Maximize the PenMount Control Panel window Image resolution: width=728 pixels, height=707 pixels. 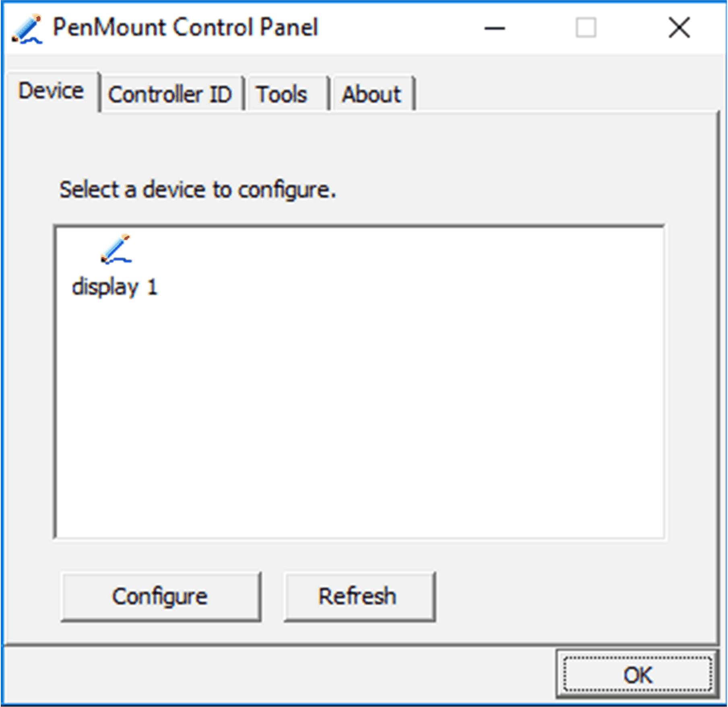(x=586, y=27)
